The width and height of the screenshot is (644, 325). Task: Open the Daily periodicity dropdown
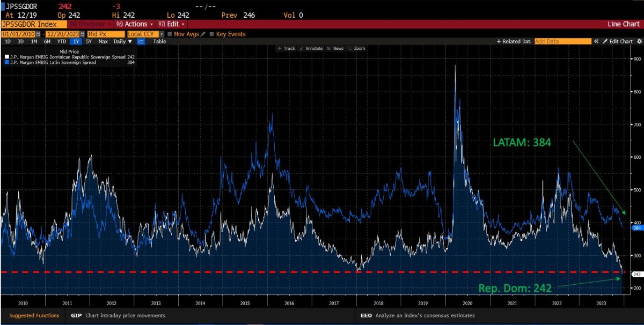pyautogui.click(x=122, y=41)
